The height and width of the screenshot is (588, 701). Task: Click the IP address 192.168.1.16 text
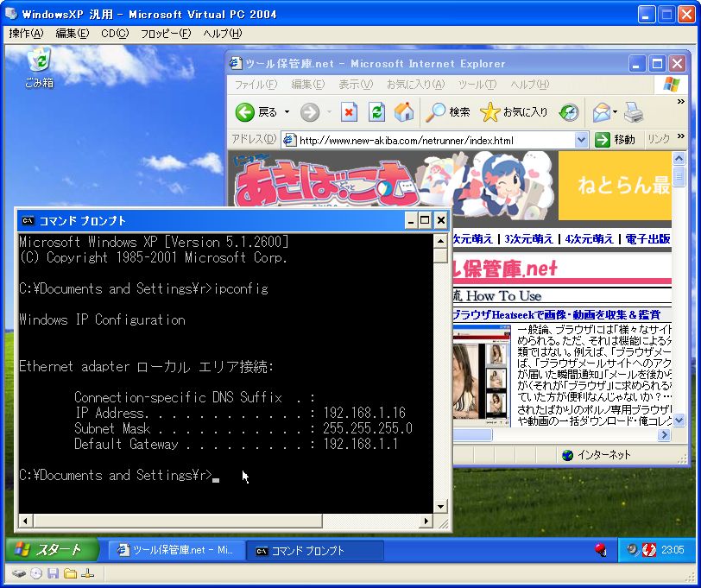pos(364,412)
